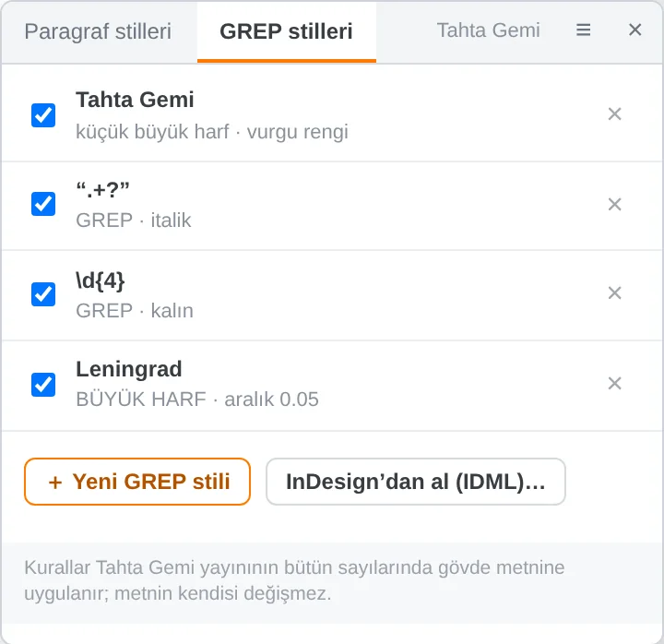
Task: Toggle the “.+?” rule checkbox
Action: click(43, 204)
